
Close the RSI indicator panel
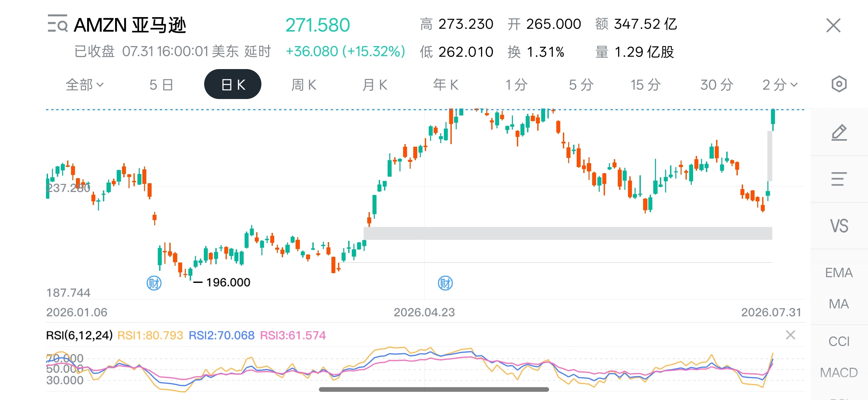click(790, 335)
